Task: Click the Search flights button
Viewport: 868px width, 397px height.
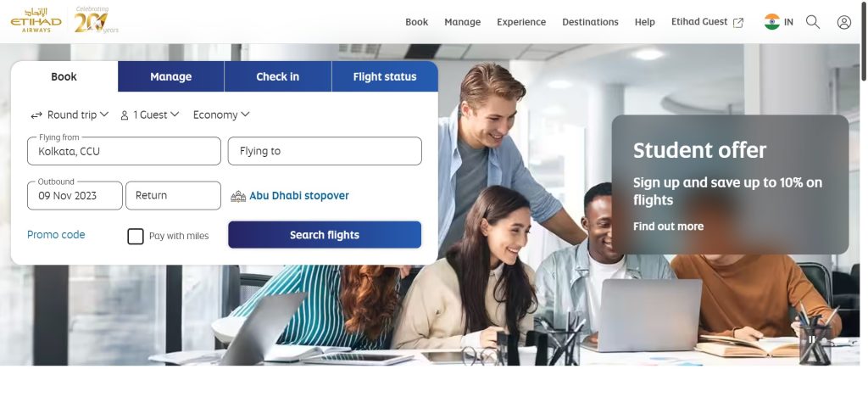Action: coord(325,235)
